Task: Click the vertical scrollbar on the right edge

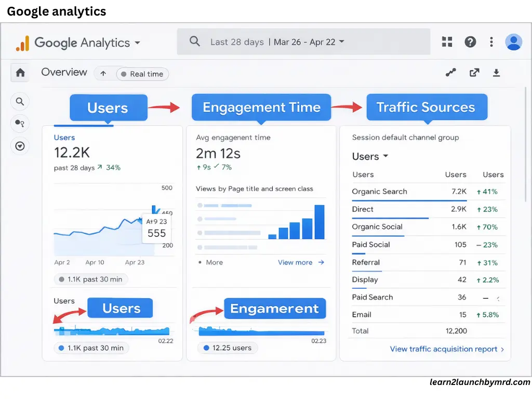Action: pyautogui.click(x=526, y=144)
